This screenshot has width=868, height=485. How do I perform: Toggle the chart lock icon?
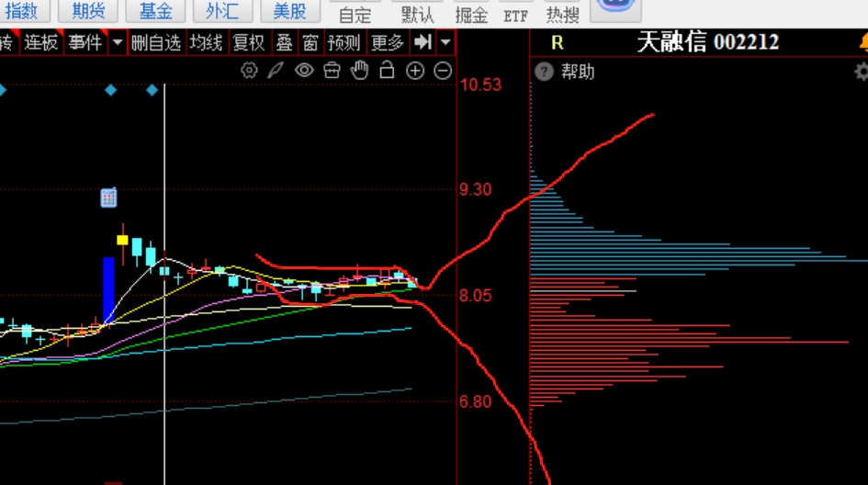387,70
